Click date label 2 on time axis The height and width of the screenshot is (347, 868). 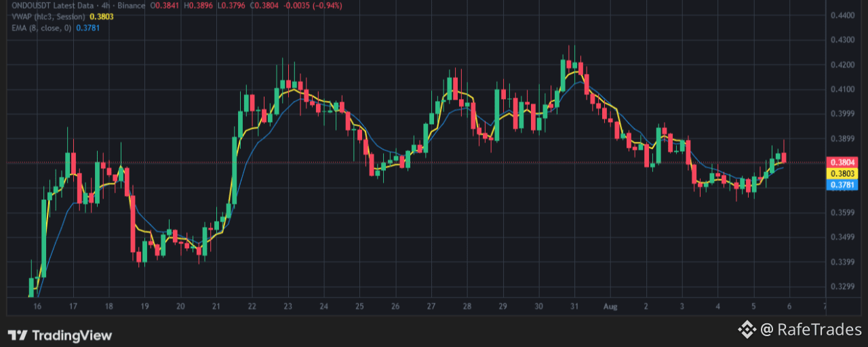646,306
